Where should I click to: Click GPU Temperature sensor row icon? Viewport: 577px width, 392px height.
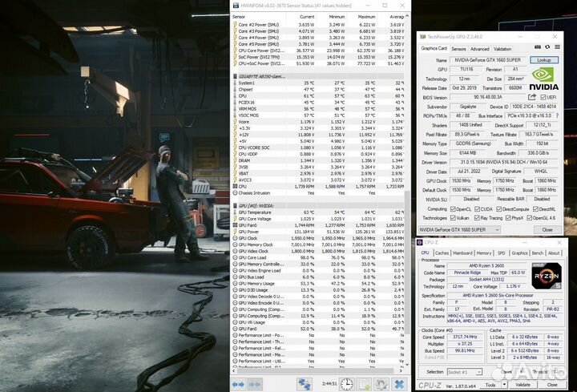pos(235,212)
